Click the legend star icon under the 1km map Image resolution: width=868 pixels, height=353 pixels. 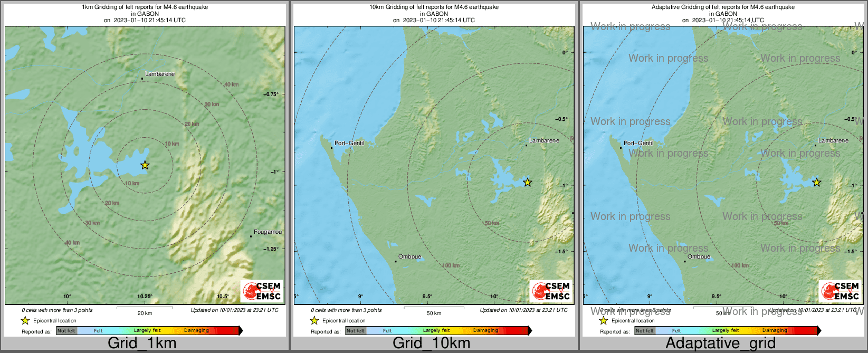[25, 320]
